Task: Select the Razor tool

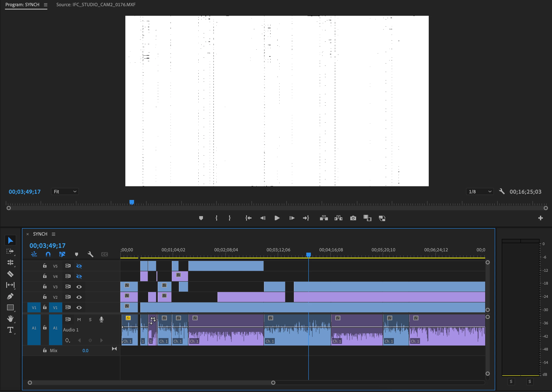Action: tap(10, 274)
